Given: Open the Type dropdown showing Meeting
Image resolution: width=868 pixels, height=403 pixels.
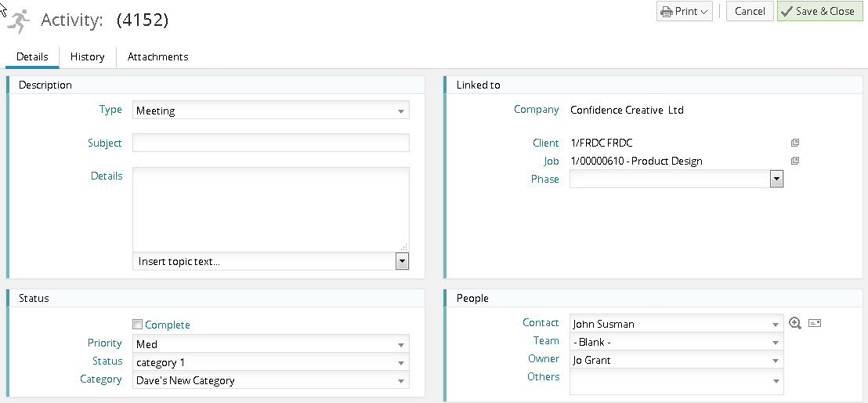Looking at the screenshot, I should point(270,111).
